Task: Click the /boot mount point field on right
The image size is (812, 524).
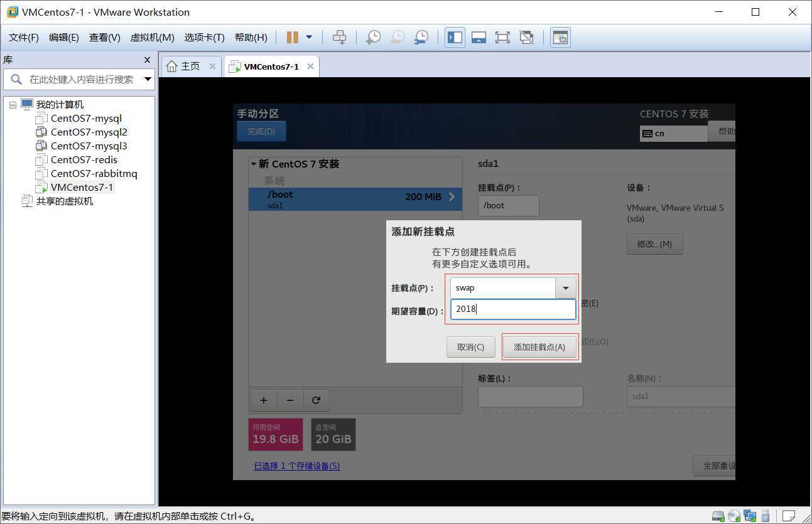Action: click(x=509, y=206)
